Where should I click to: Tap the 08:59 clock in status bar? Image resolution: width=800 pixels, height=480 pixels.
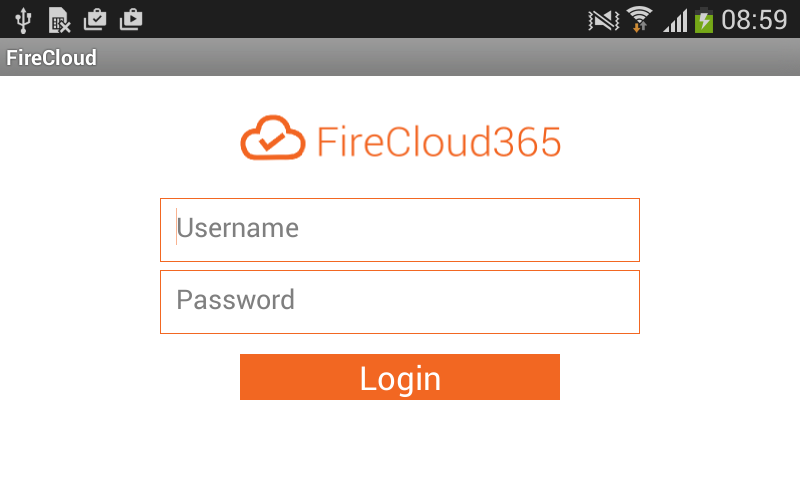(x=754, y=19)
